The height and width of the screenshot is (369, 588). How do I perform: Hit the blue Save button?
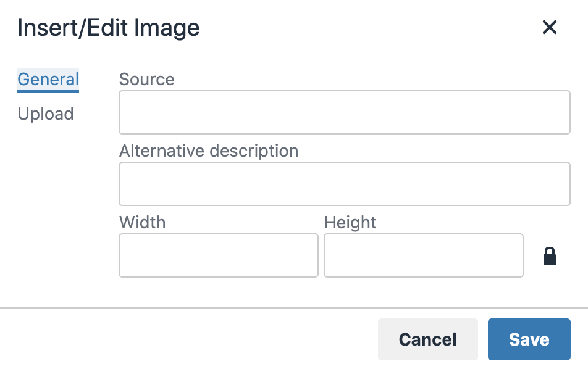pyautogui.click(x=529, y=339)
